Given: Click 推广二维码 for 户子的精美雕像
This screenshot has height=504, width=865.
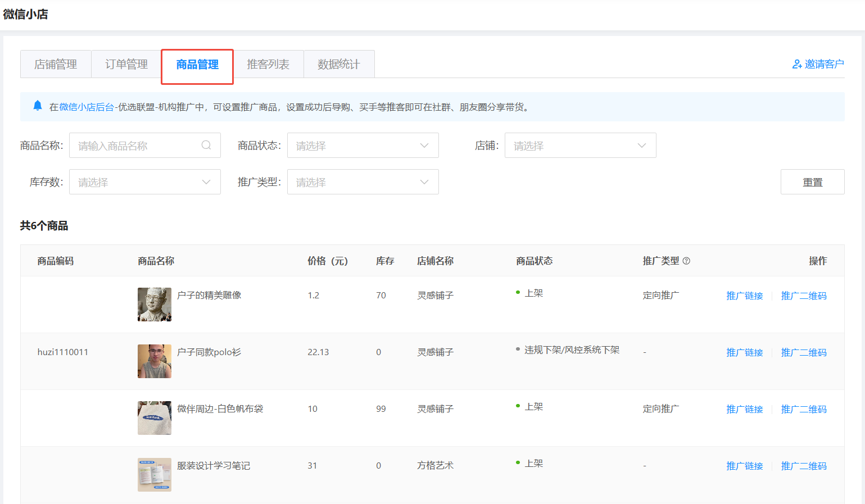Looking at the screenshot, I should (x=803, y=296).
